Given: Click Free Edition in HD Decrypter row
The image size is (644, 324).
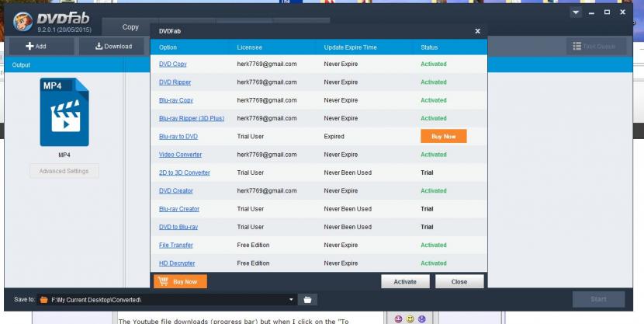Looking at the screenshot, I should (x=253, y=263).
